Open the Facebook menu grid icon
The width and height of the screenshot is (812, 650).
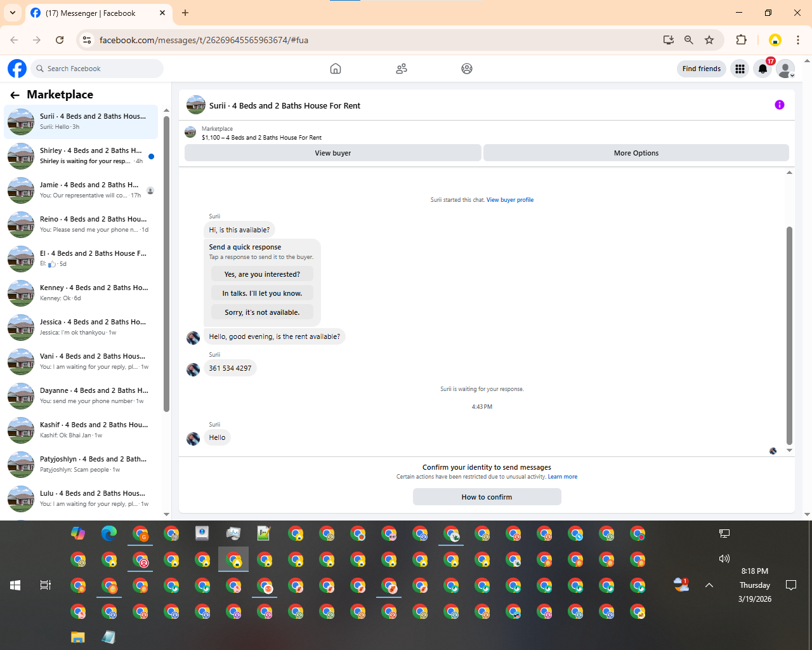pyautogui.click(x=740, y=69)
